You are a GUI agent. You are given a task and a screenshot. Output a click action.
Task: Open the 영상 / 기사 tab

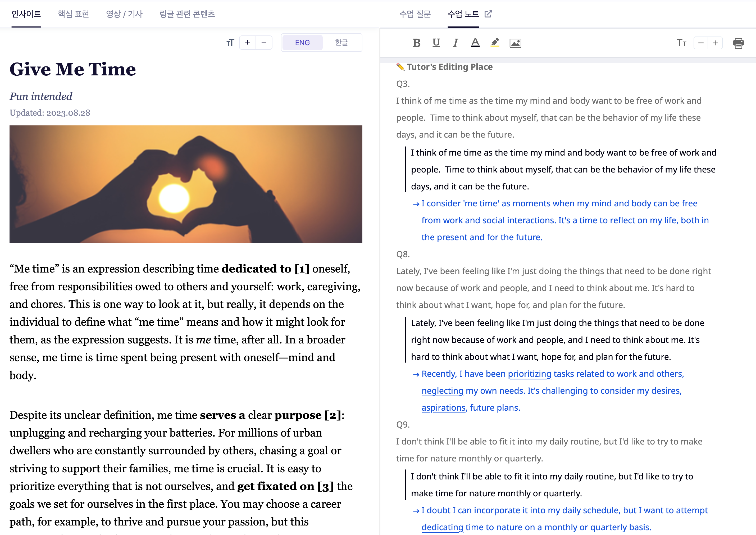pos(124,14)
